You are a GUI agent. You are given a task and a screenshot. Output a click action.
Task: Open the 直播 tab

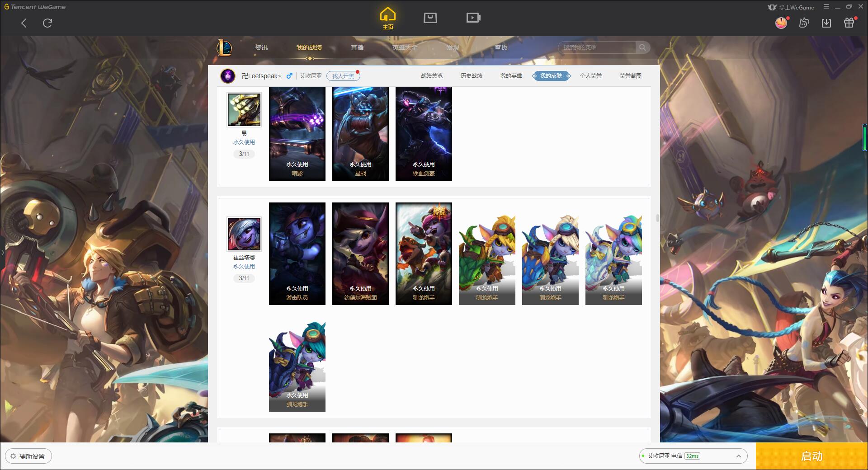[x=357, y=47]
